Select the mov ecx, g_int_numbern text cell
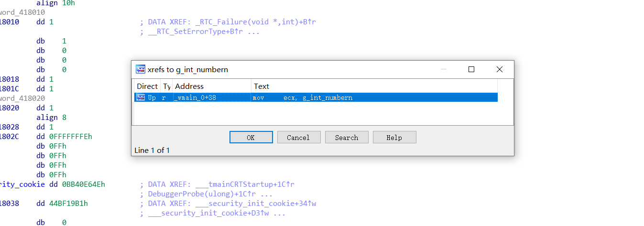The width and height of the screenshot is (644, 226). (303, 97)
